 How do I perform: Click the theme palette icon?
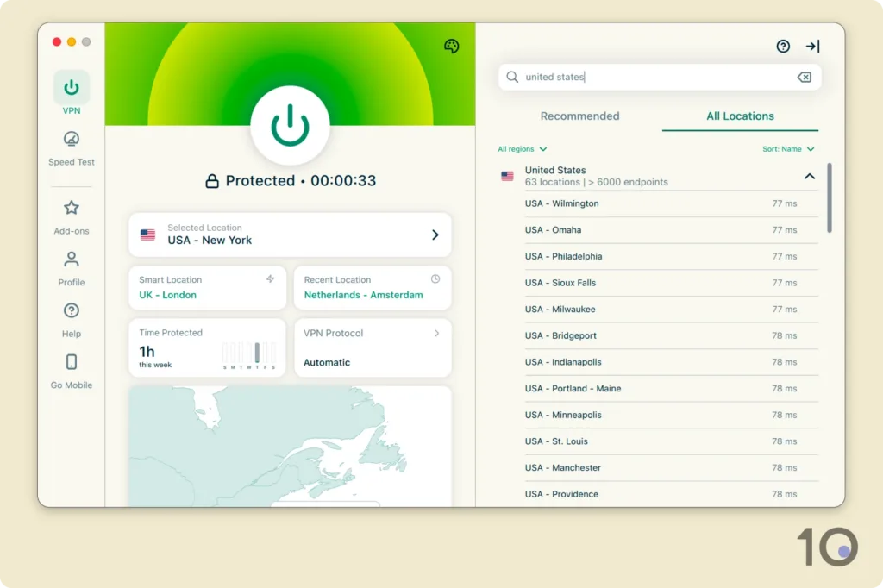point(451,47)
